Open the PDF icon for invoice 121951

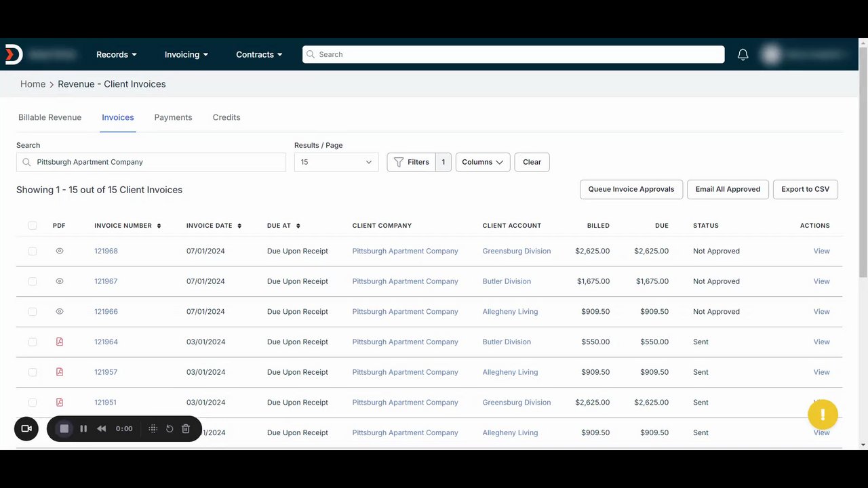[x=60, y=403]
